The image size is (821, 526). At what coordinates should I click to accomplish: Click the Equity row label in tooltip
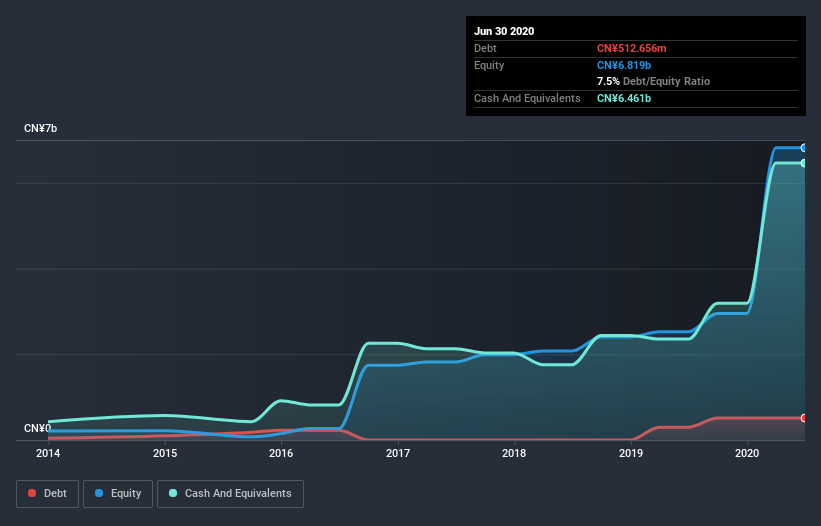(489, 65)
